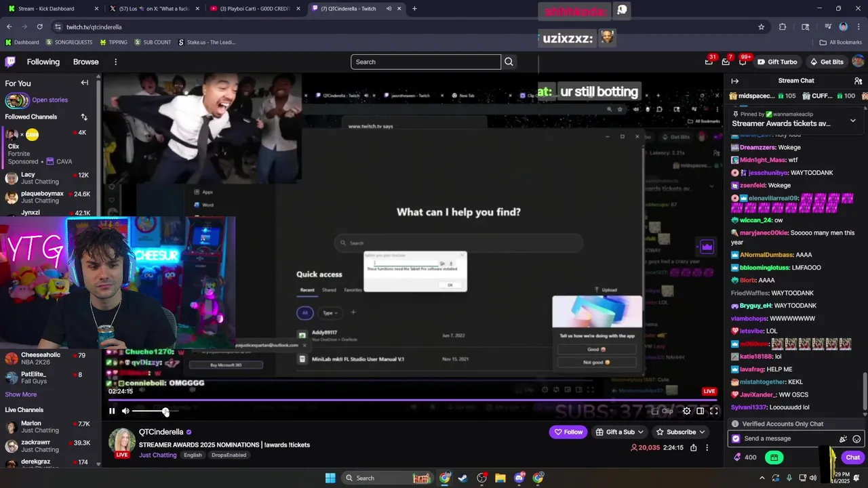
Task: Open player settings gear
Action: 686,411
